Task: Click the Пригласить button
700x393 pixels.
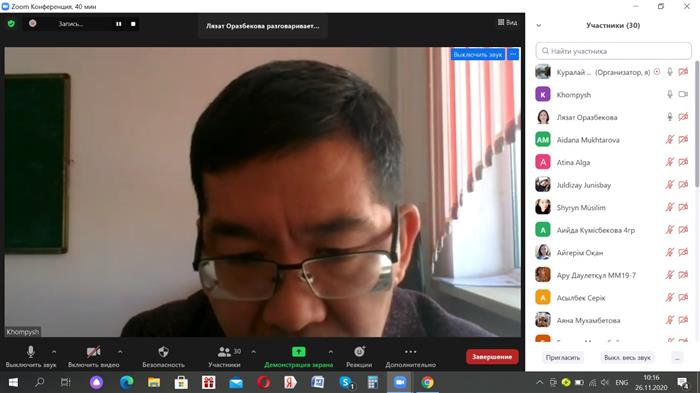Action: 562,358
